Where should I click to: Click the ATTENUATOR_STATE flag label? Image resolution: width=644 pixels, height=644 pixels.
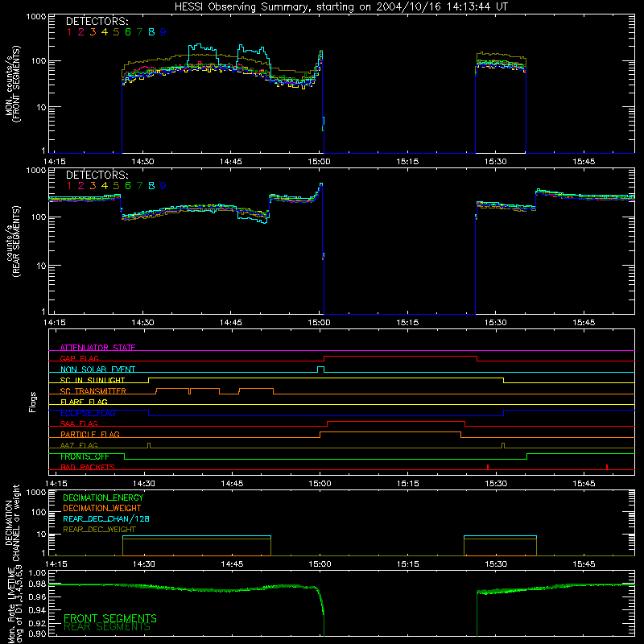point(97,348)
